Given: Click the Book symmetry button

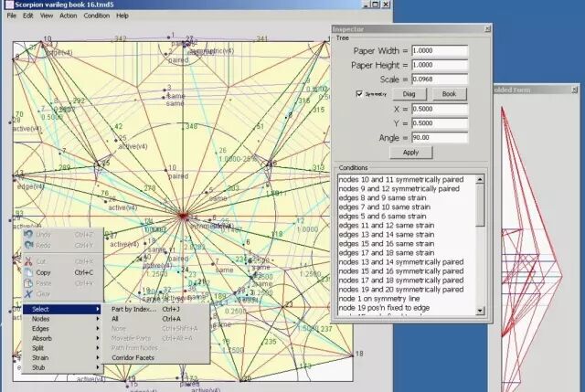Looking at the screenshot, I should (449, 94).
